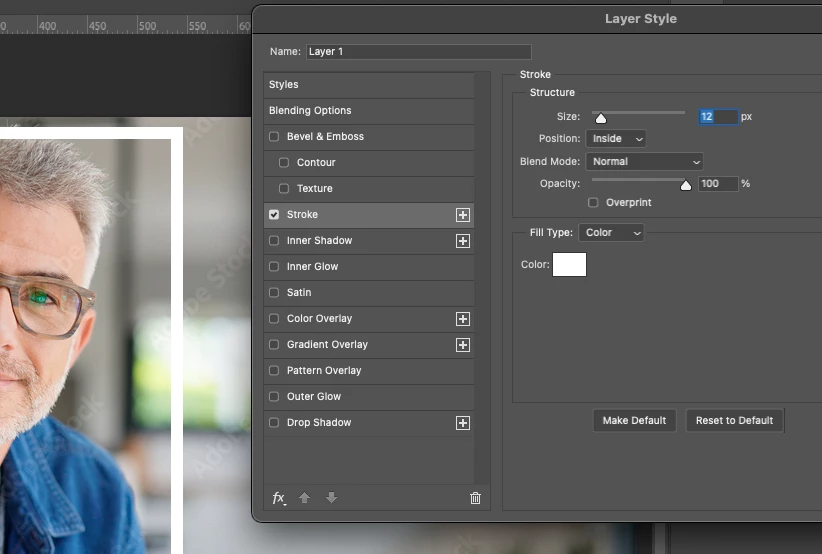The image size is (822, 554).
Task: Add another Drop Shadow with plus icon
Action: pos(462,423)
